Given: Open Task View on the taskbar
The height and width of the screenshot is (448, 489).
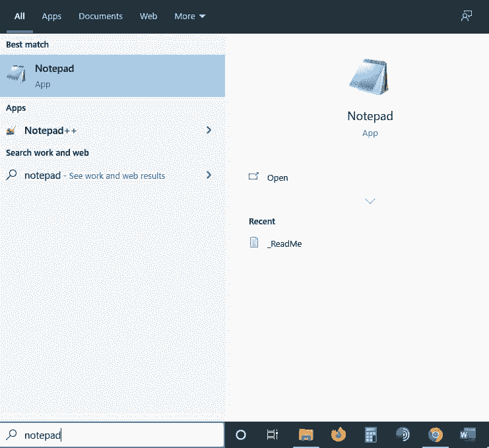Looking at the screenshot, I should point(272,435).
